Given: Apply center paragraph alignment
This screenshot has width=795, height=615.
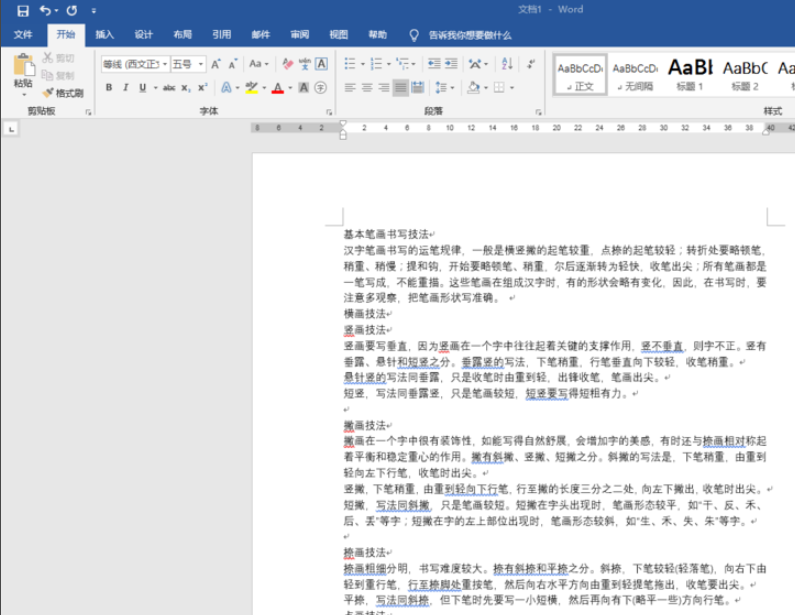Looking at the screenshot, I should 367,88.
